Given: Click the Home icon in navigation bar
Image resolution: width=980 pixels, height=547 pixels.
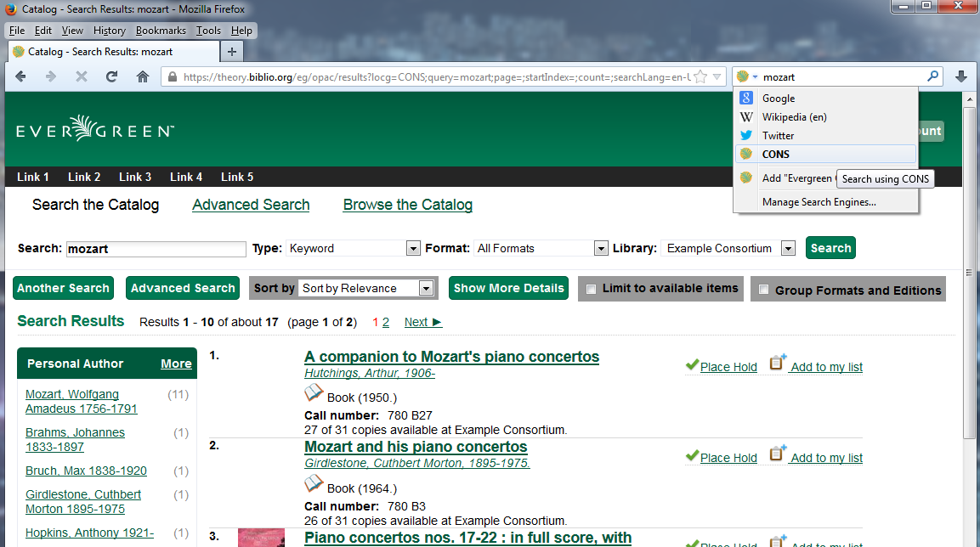Looking at the screenshot, I should (x=143, y=76).
